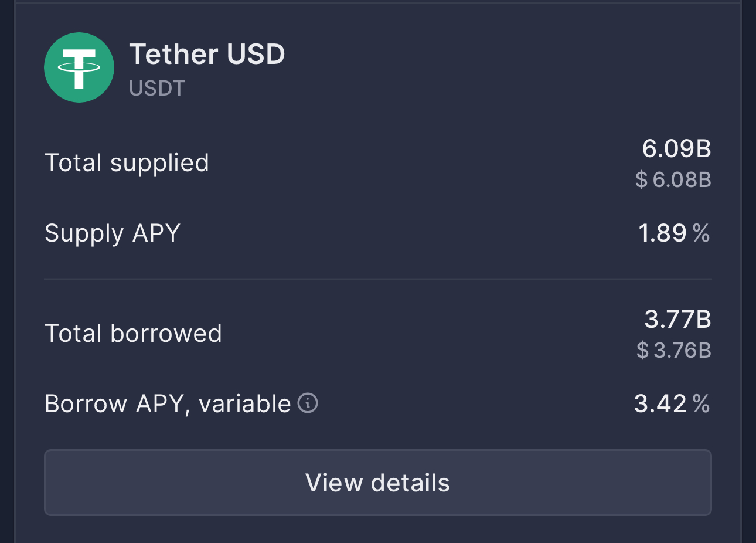This screenshot has height=543, width=756.
Task: Click the Total supplied label
Action: [127, 163]
